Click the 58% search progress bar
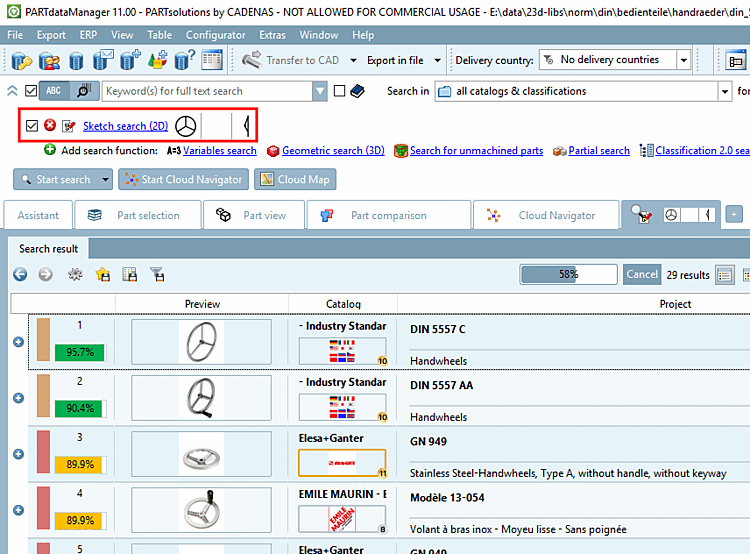 568,274
